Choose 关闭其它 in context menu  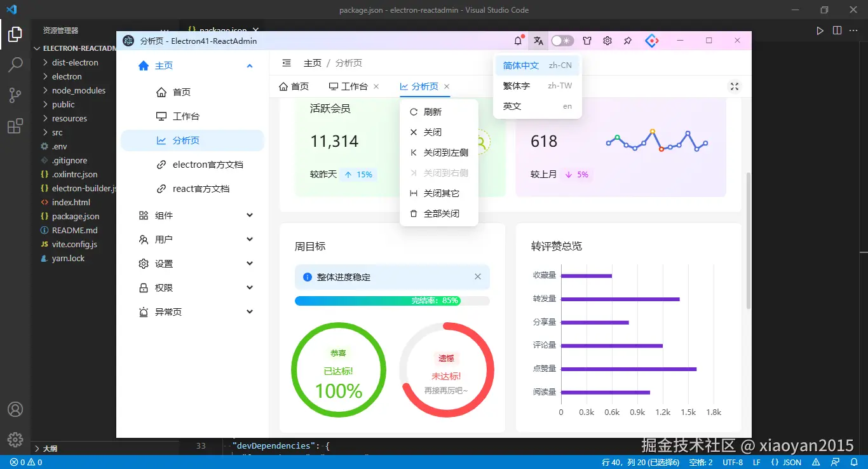(x=439, y=193)
